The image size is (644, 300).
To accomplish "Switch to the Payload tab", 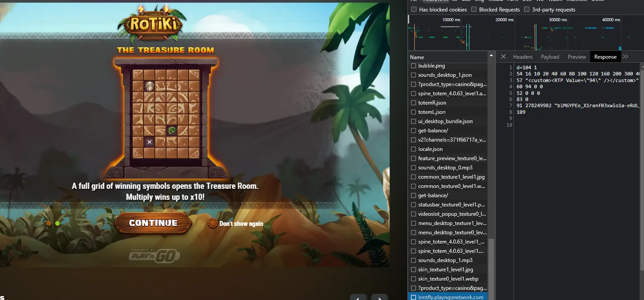I will (x=550, y=57).
